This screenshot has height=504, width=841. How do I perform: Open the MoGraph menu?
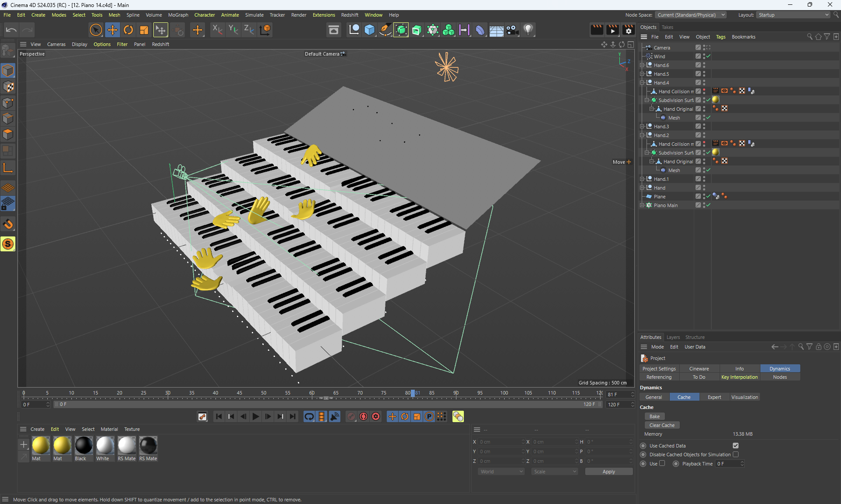click(x=178, y=15)
